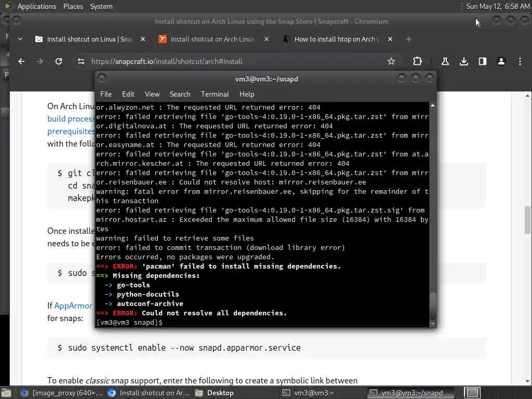
Task: Open the Applications menu
Action: [x=37, y=6]
